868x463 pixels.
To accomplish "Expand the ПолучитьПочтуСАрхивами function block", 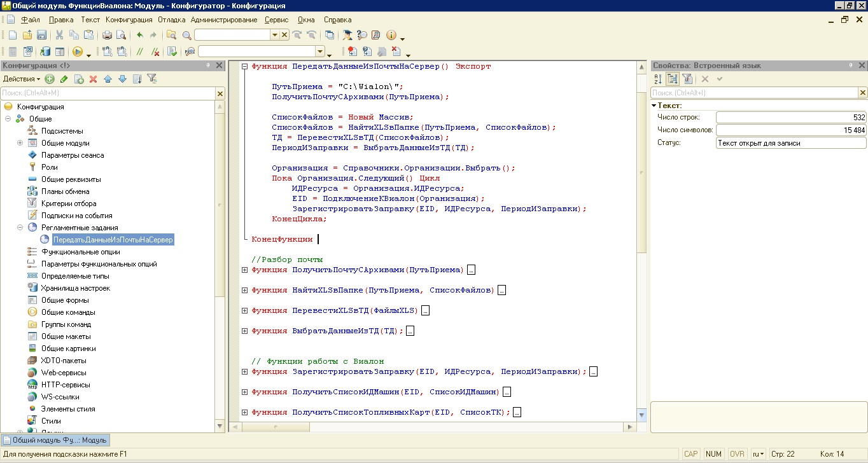I will click(x=244, y=270).
